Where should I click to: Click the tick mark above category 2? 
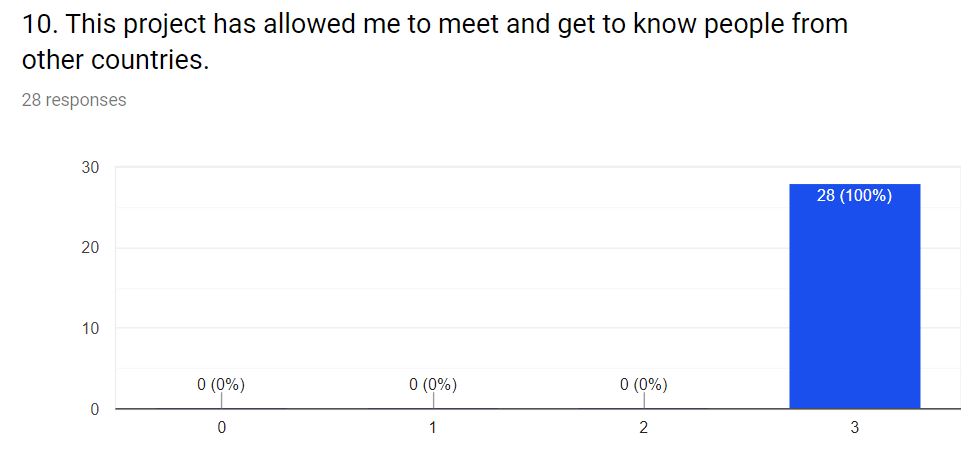click(x=644, y=400)
